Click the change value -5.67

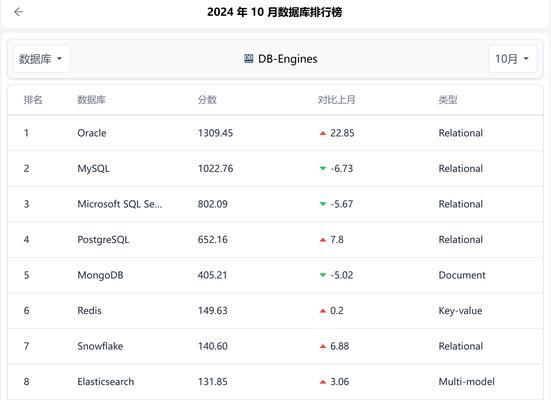tap(342, 204)
